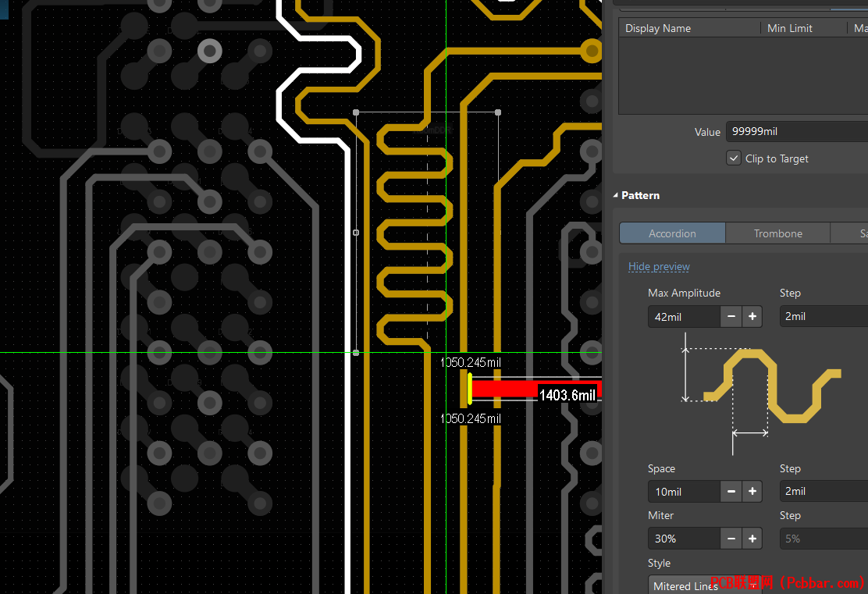
Task: Edit the Space 10mil field
Action: tap(685, 492)
